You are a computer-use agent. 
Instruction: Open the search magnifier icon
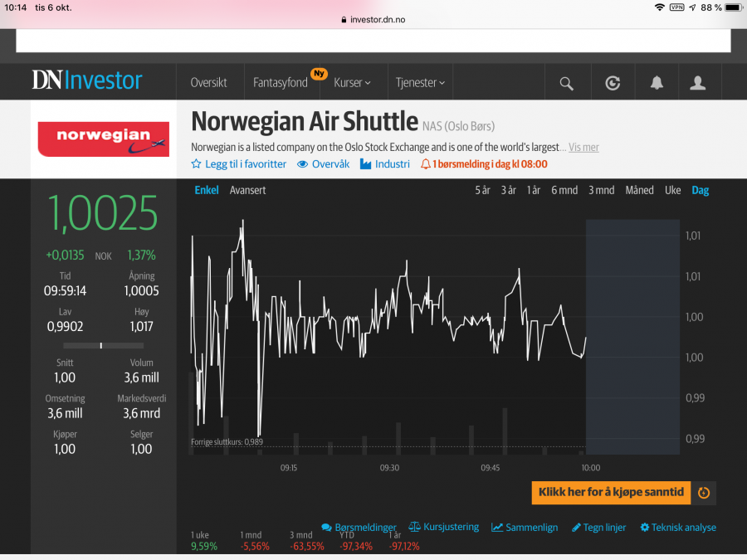point(566,83)
